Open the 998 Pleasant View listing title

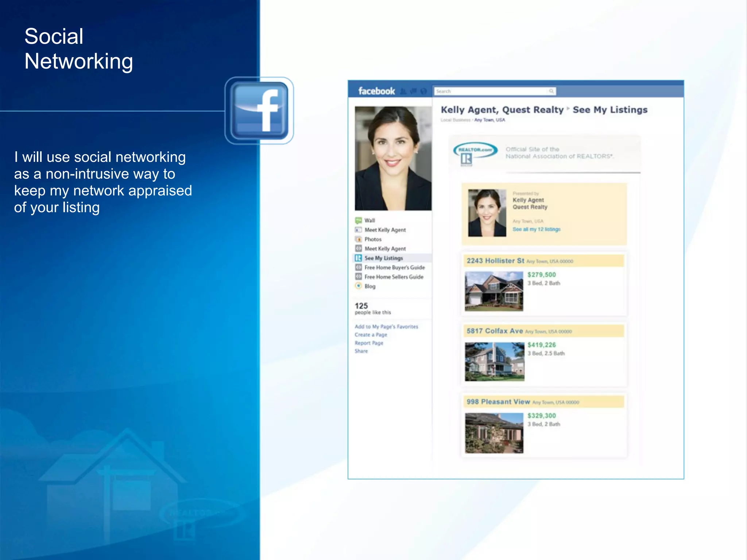tap(498, 402)
